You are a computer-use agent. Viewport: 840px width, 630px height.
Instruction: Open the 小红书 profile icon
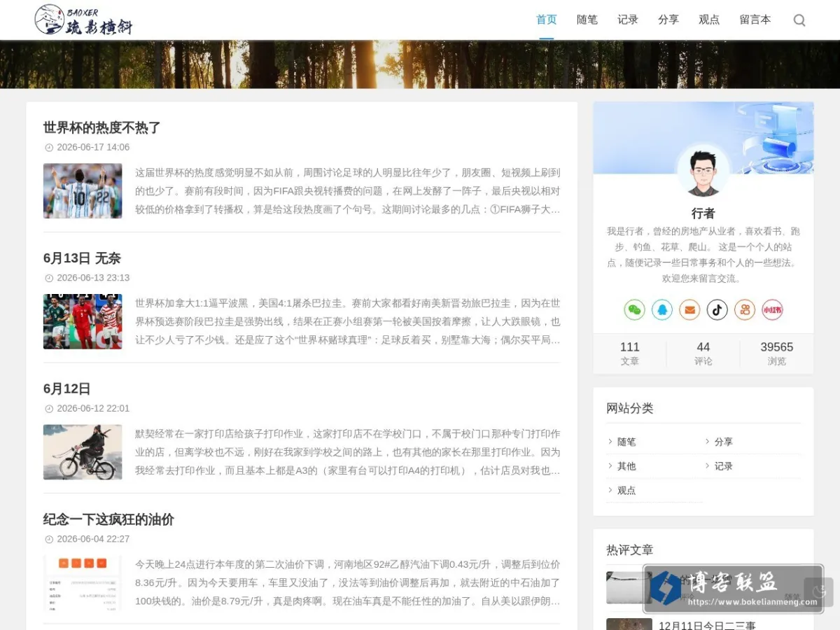click(772, 309)
